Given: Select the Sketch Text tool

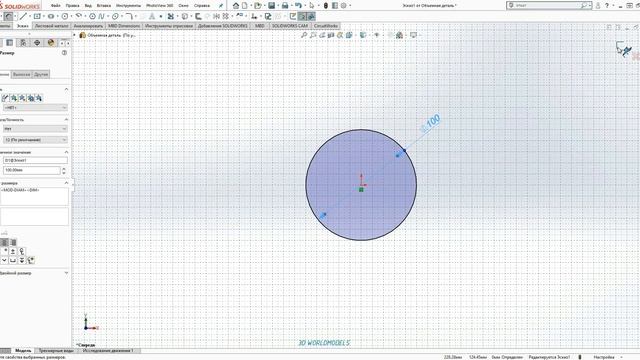Looking at the screenshot, I should click(x=151, y=16).
